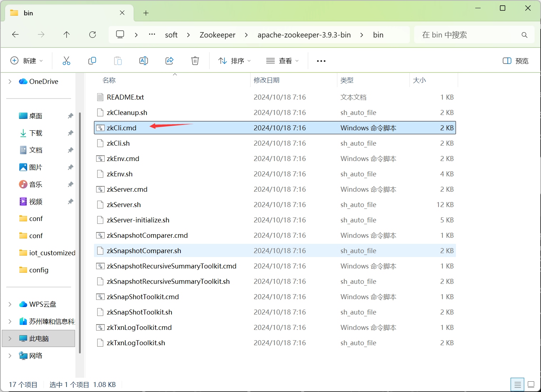Viewport: 541px width, 392px height.
Task: Expand the 苏州臻和信息科 tree node
Action: [x=10, y=321]
